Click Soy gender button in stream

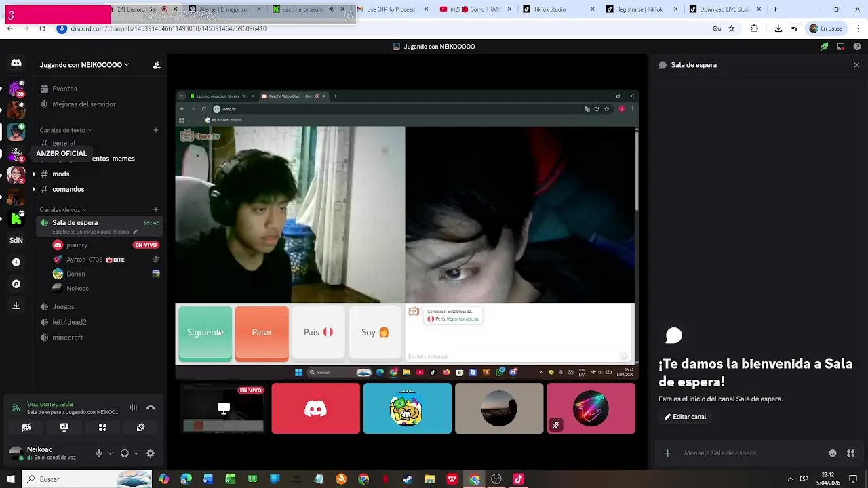375,333
